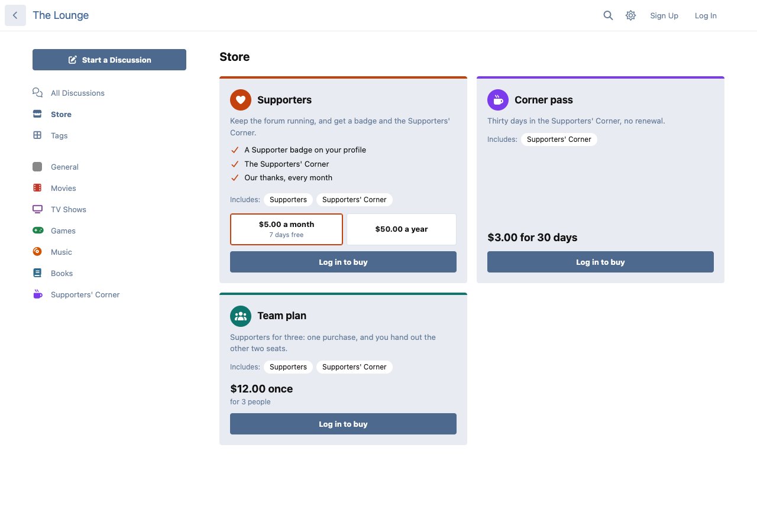
Task: Click The Lounge forum title
Action: coord(61,15)
